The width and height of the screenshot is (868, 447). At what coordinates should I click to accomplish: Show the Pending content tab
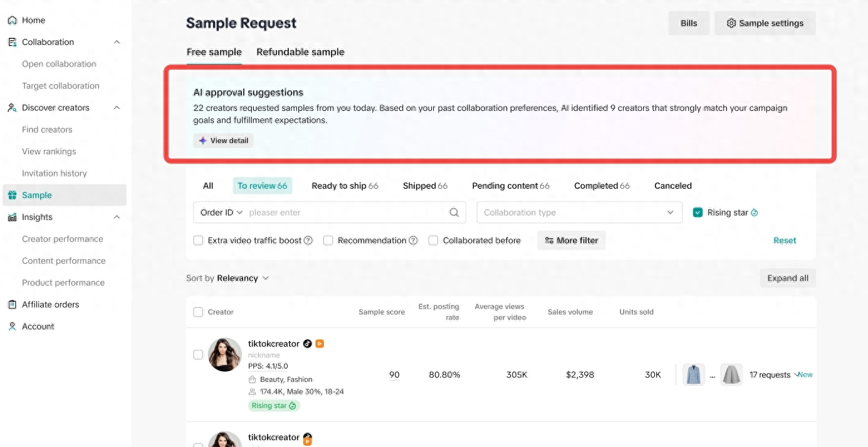pos(511,186)
